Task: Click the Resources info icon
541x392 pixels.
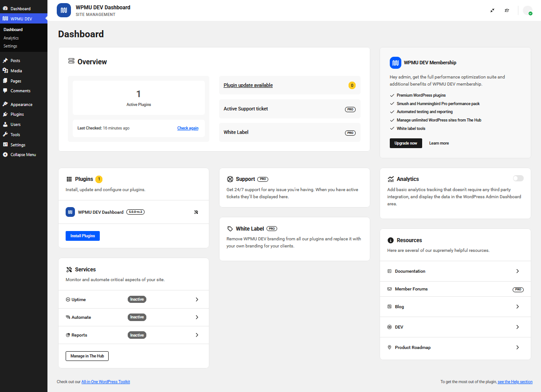Action: click(391, 240)
